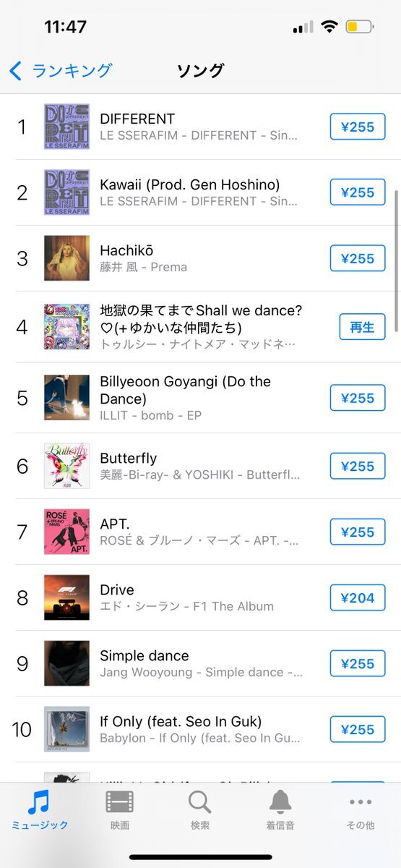Buy DIFFERENT for ¥255
Viewport: 401px width, 868px height.
(358, 127)
